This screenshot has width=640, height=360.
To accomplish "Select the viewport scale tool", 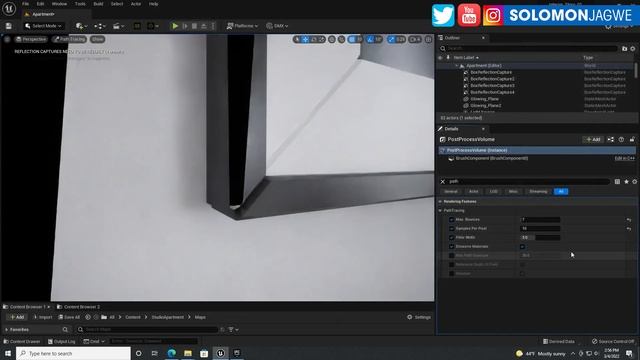I will [x=321, y=39].
